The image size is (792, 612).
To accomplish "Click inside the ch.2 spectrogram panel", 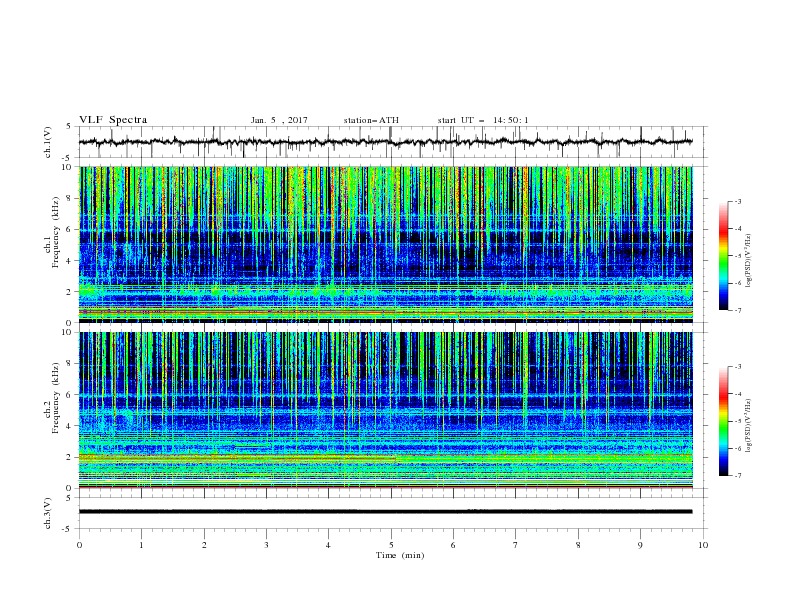I will [386, 410].
